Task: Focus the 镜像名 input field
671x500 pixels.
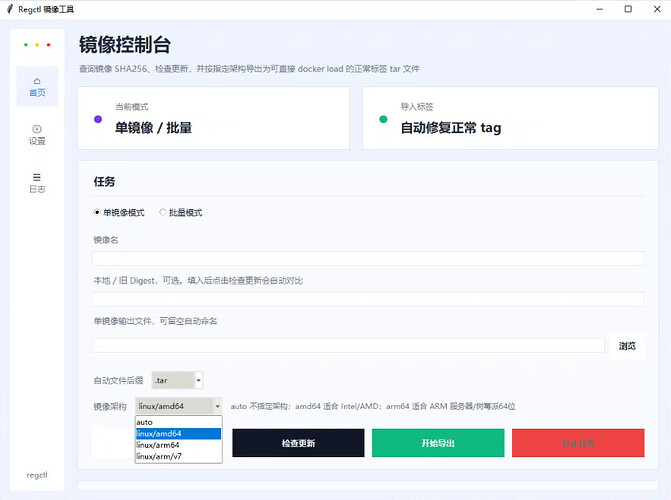Action: 368,259
